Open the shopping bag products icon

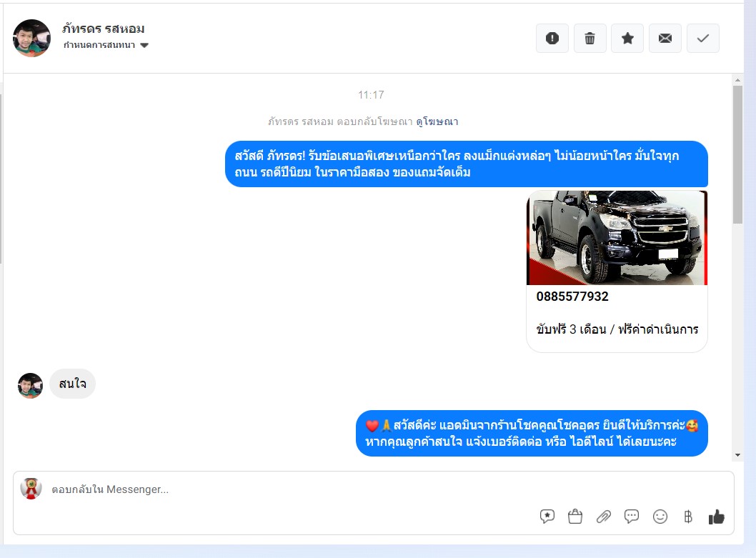pos(575,517)
